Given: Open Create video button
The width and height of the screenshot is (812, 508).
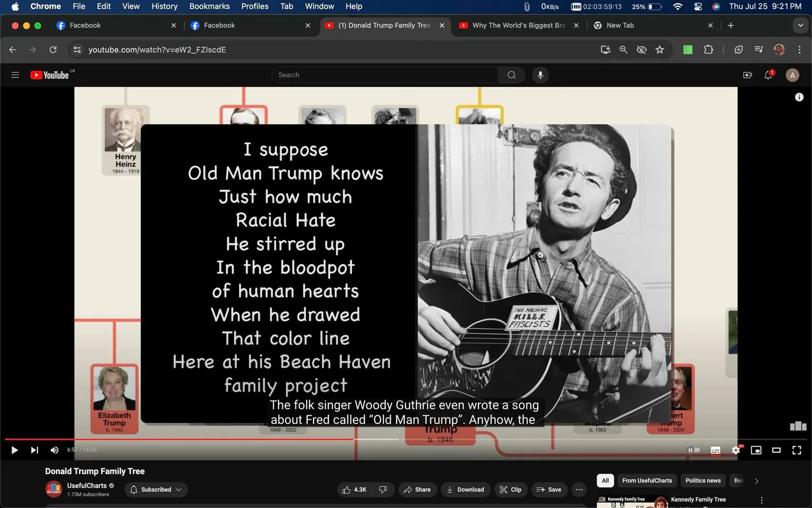Looking at the screenshot, I should tap(748, 75).
